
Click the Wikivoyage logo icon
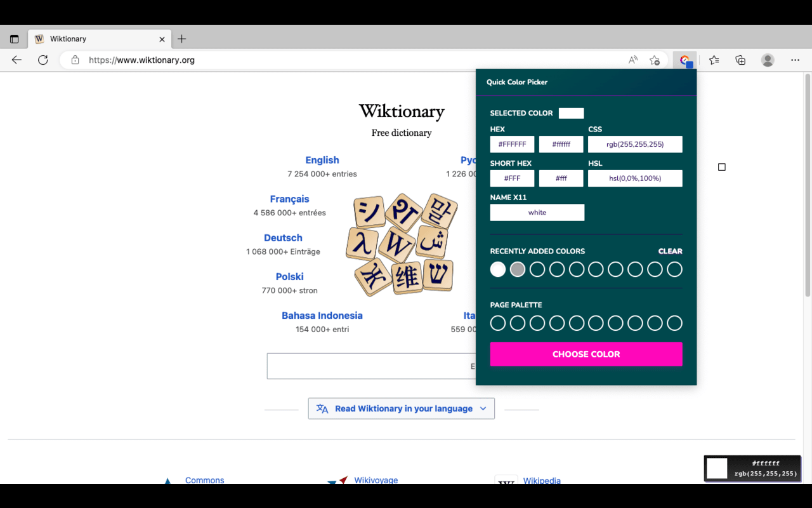coord(338,481)
